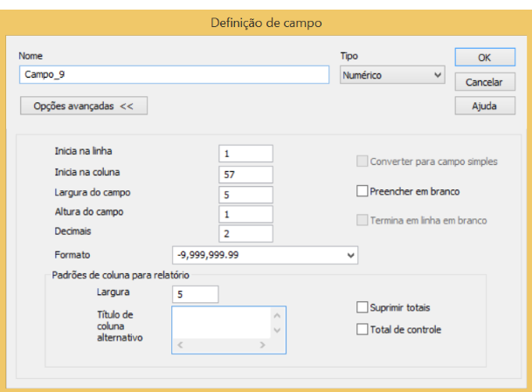532x392 pixels.
Task: Toggle the Total de controle checkbox
Action: (x=363, y=329)
